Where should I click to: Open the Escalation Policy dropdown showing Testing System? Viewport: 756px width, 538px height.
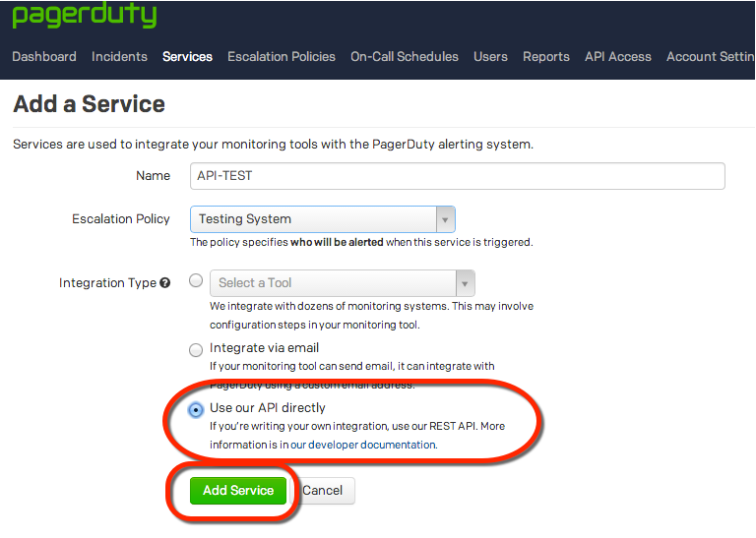(322, 219)
